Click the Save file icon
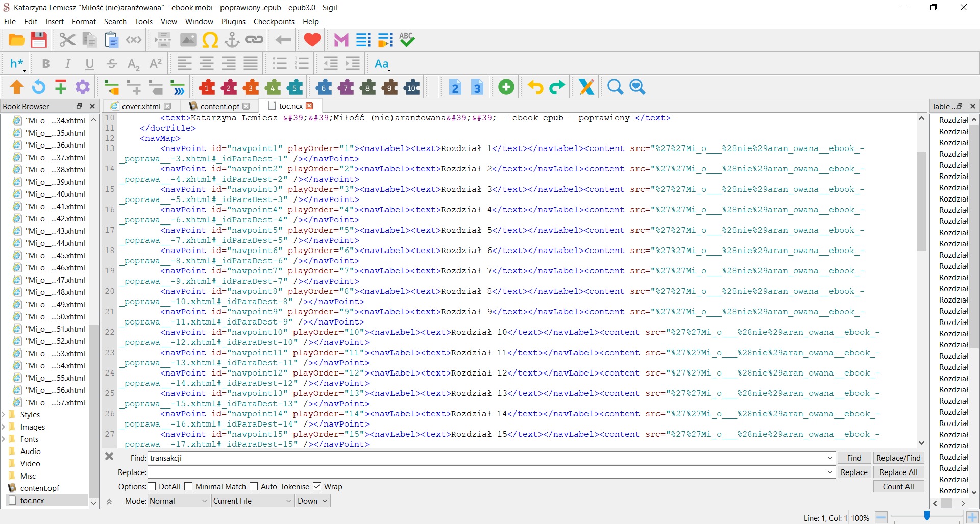The height and width of the screenshot is (524, 980). (39, 40)
